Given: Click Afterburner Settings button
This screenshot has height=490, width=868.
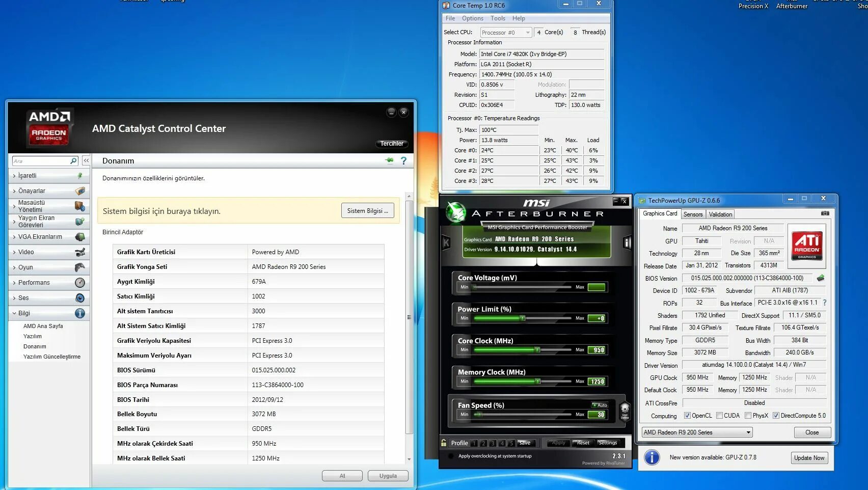Looking at the screenshot, I should [x=608, y=443].
